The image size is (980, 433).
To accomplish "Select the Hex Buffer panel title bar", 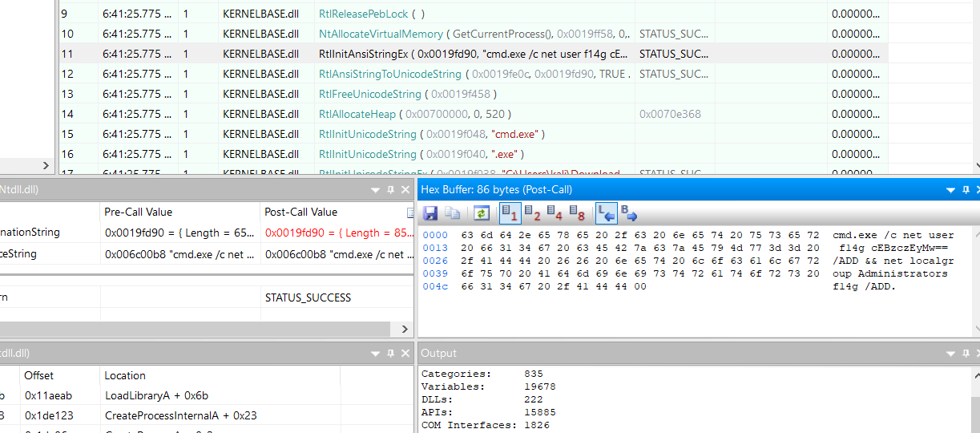I will 699,189.
